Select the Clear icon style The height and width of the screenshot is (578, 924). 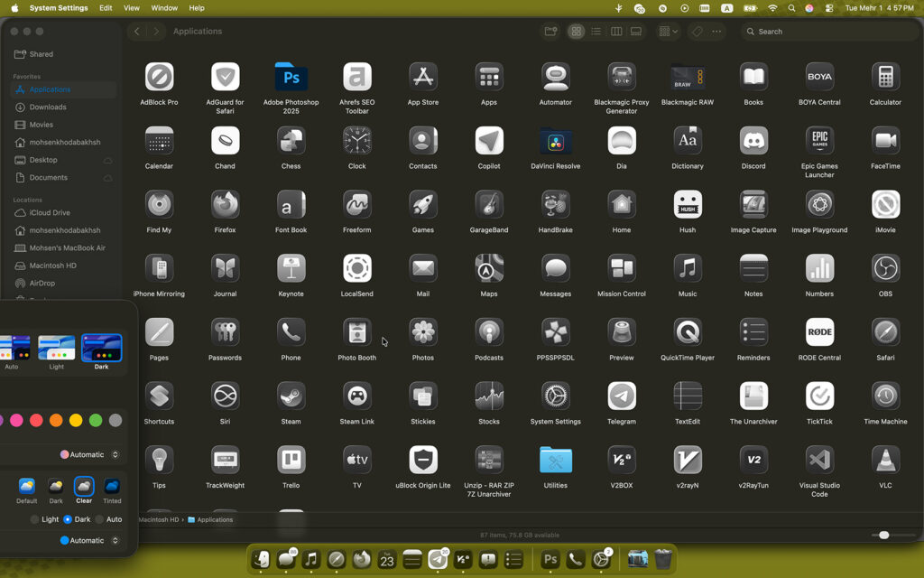point(84,486)
